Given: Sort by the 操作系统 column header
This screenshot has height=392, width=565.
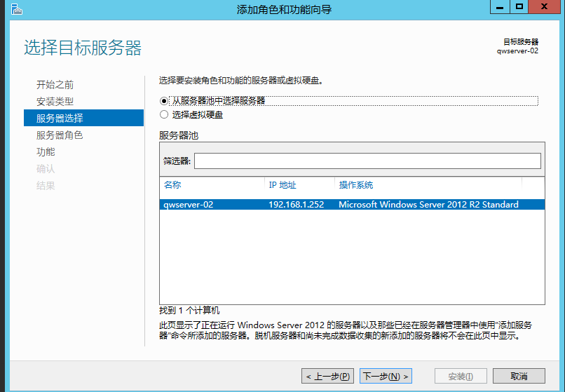Looking at the screenshot, I should click(x=356, y=185).
